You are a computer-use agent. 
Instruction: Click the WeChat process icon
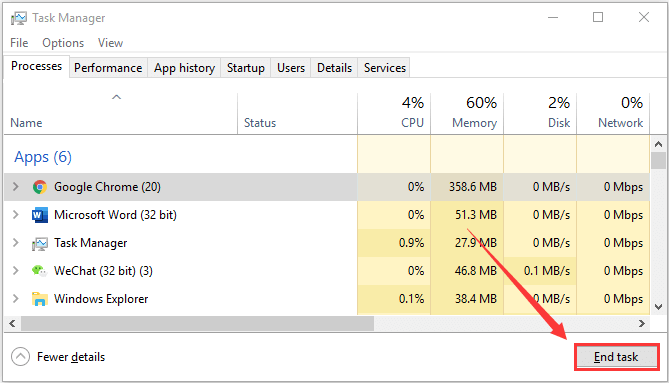39,271
